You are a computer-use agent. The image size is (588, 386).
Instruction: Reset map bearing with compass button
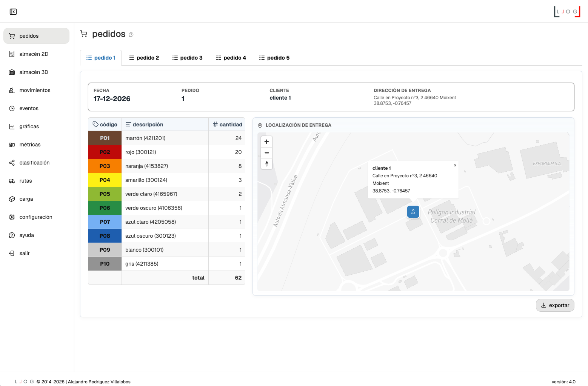266,164
